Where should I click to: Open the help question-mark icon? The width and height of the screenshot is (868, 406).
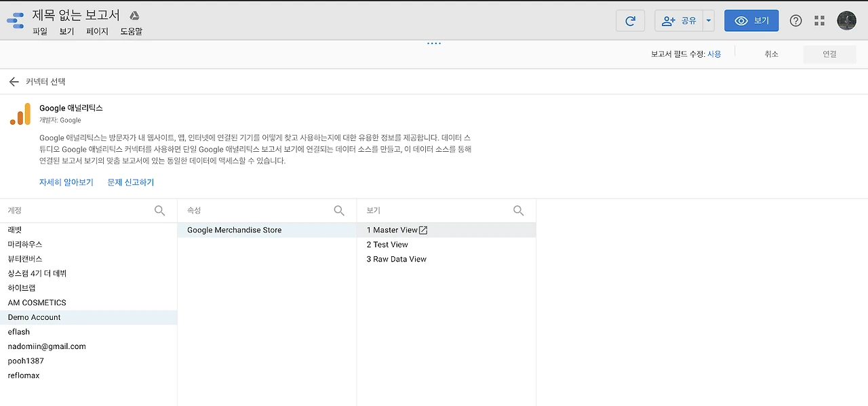(x=796, y=20)
